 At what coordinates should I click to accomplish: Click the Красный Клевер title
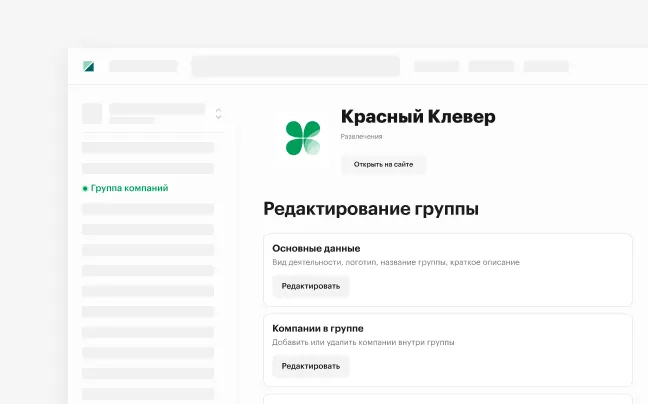coord(418,116)
